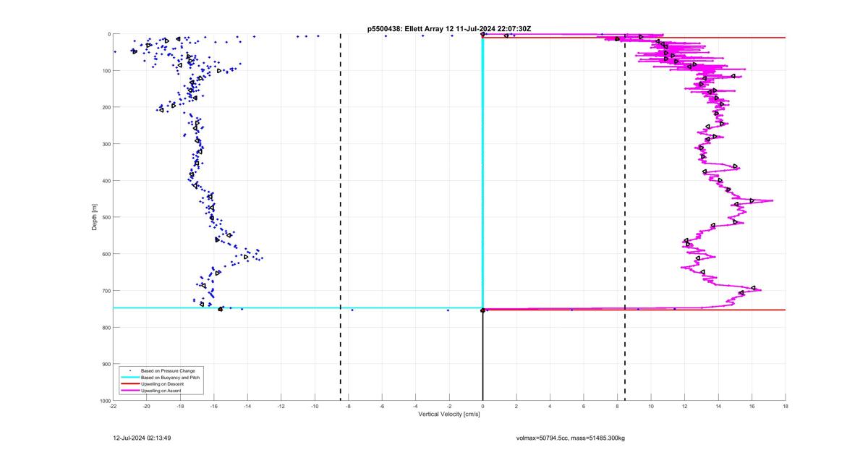Select the 'Depth [m]' axis label
Screen dimensions: 868x450
click(x=95, y=217)
